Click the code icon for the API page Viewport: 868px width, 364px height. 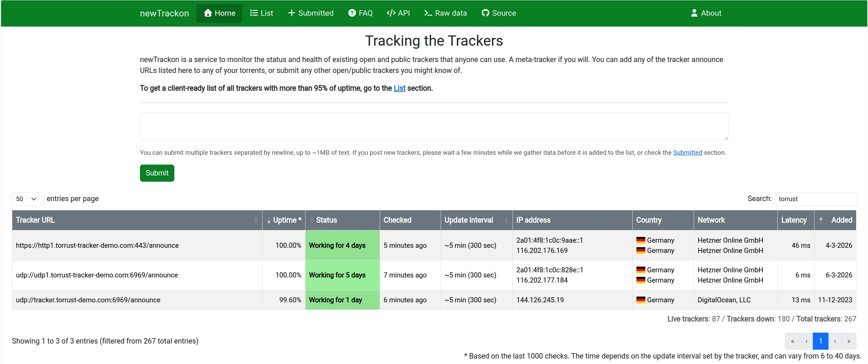pos(390,13)
